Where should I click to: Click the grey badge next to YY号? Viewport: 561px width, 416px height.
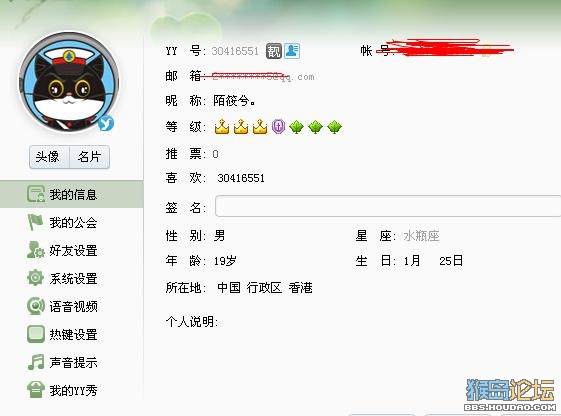coord(274,51)
